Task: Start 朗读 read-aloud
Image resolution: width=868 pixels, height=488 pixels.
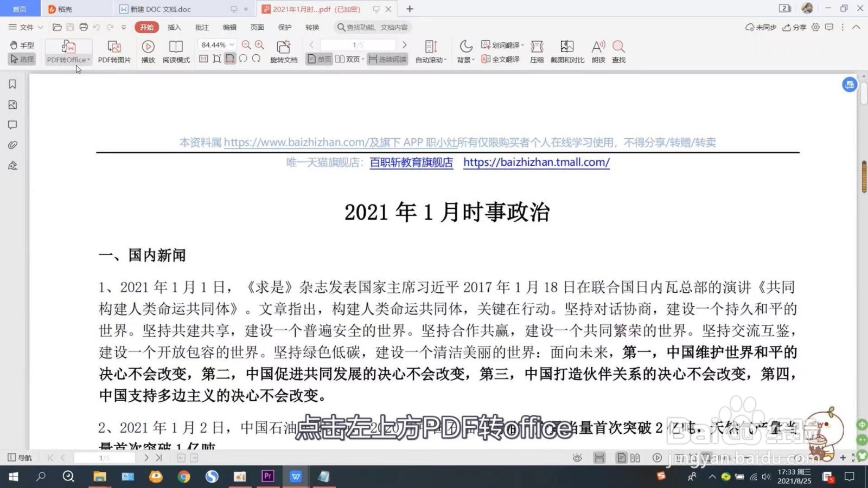Action: tap(598, 52)
